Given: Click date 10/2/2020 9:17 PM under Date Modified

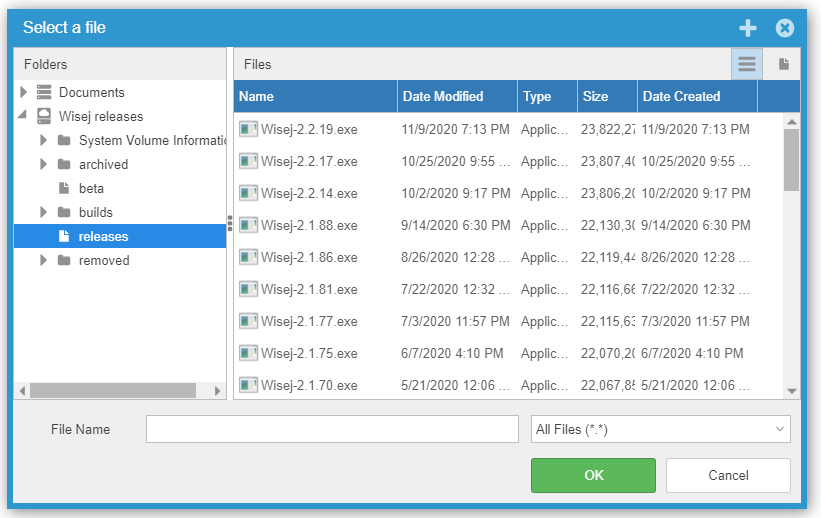Looking at the screenshot, I should point(456,193).
